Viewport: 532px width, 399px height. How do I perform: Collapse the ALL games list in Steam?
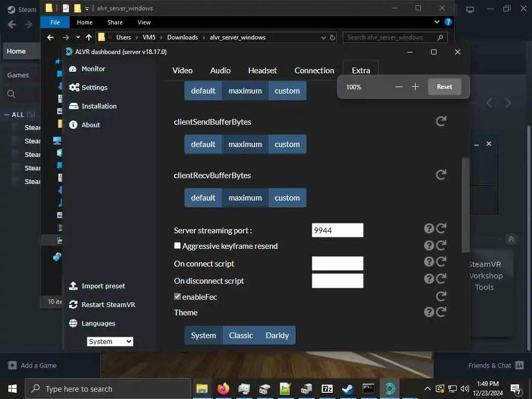(6, 115)
